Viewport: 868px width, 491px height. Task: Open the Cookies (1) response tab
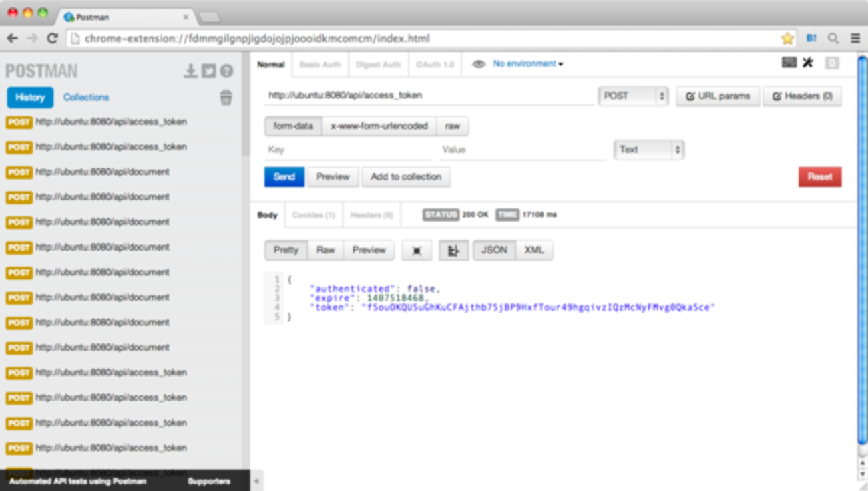(x=314, y=215)
